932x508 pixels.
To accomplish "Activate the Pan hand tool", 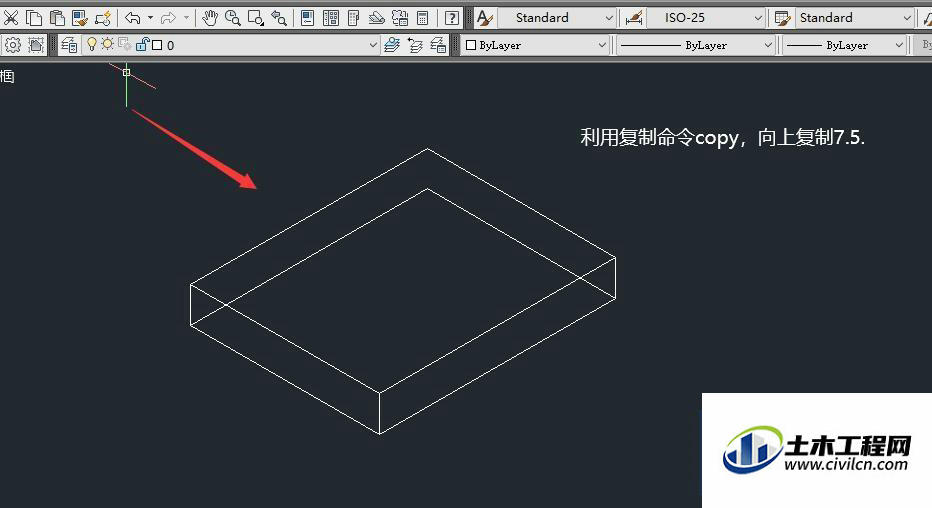I will (x=209, y=18).
